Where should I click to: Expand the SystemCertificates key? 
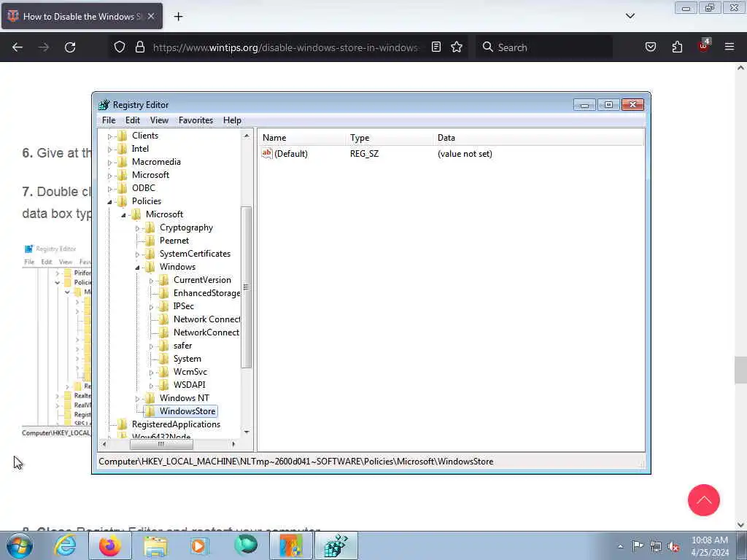click(137, 254)
